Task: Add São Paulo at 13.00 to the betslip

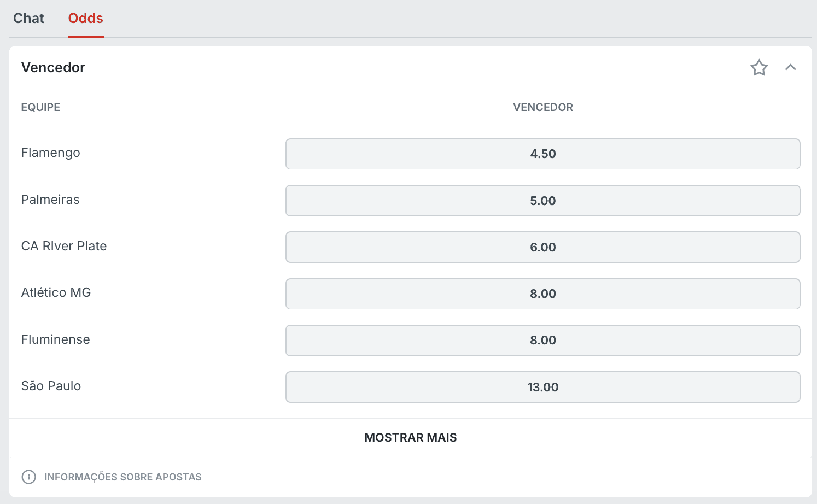Action: (x=542, y=387)
